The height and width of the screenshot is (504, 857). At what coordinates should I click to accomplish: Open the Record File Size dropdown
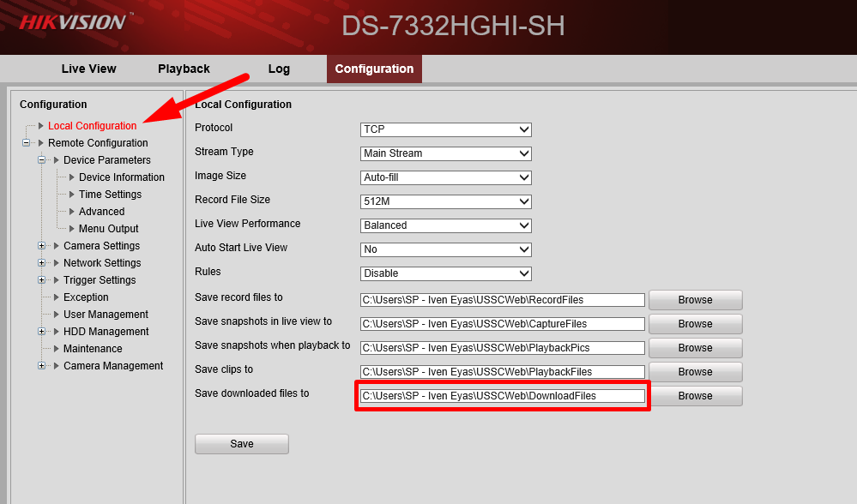point(446,201)
